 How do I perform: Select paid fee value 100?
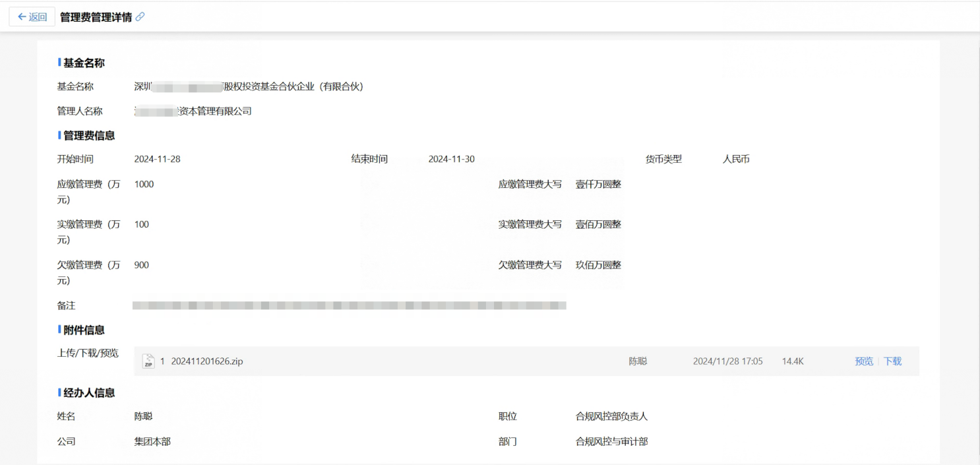tap(141, 224)
